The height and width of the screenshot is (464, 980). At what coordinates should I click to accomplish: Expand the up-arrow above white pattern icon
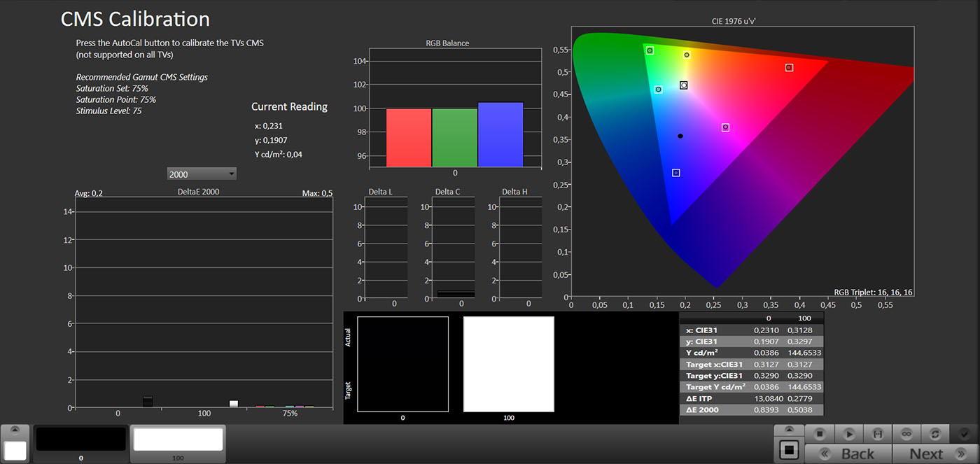15,430
